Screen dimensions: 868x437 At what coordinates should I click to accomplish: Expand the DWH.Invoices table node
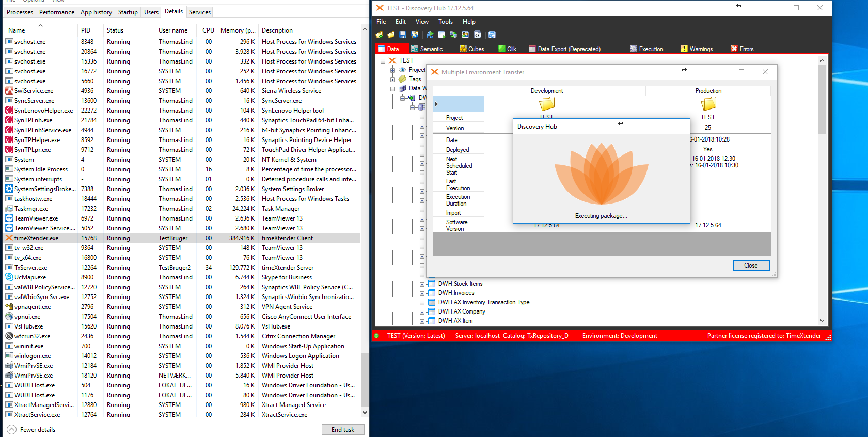pos(422,293)
